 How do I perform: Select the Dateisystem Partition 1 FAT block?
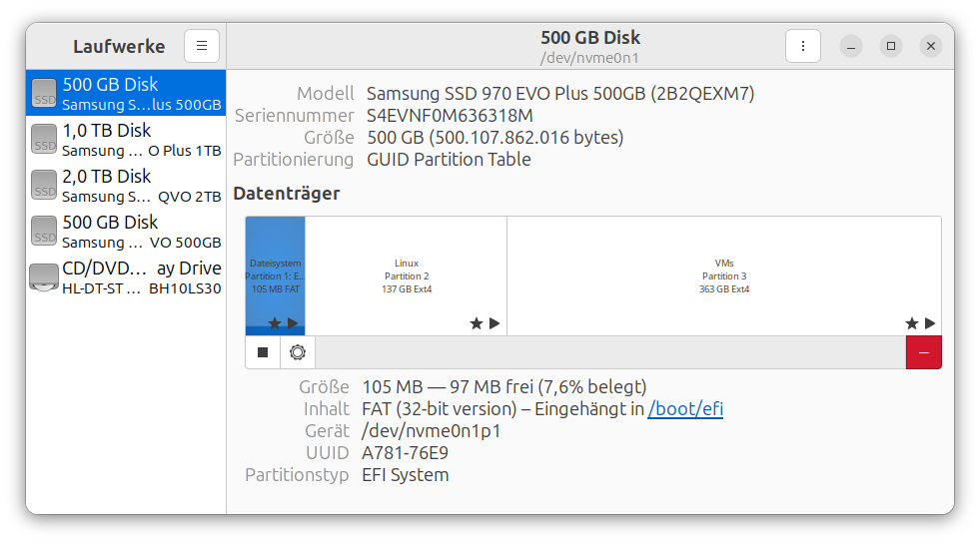(x=275, y=270)
